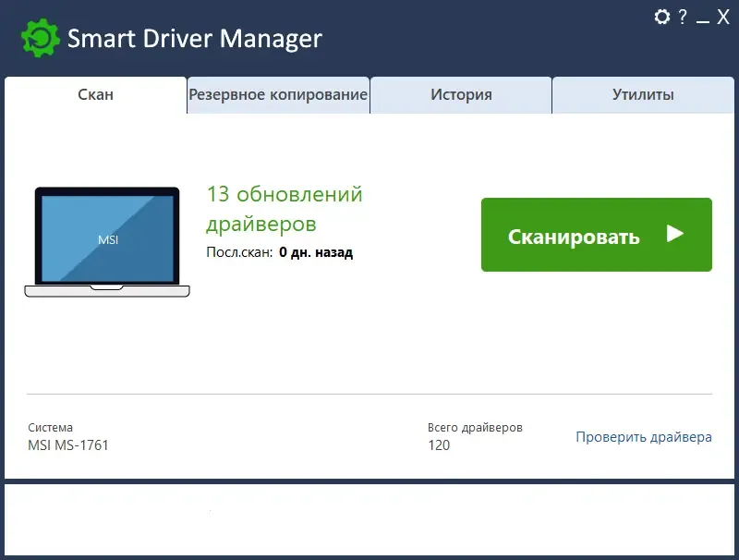The image size is (739, 560).
Task: Open Settings via the gear icon
Action: (x=661, y=17)
